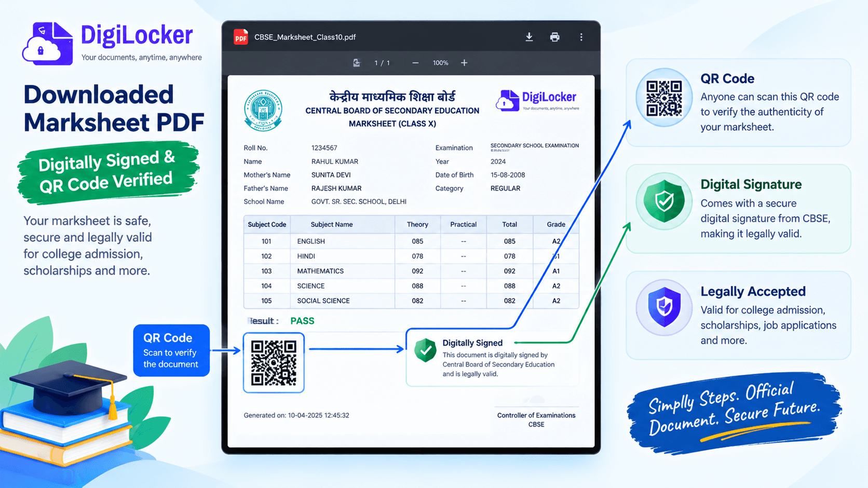Image resolution: width=868 pixels, height=488 pixels.
Task: Click category value REGULAR
Action: [x=505, y=188]
